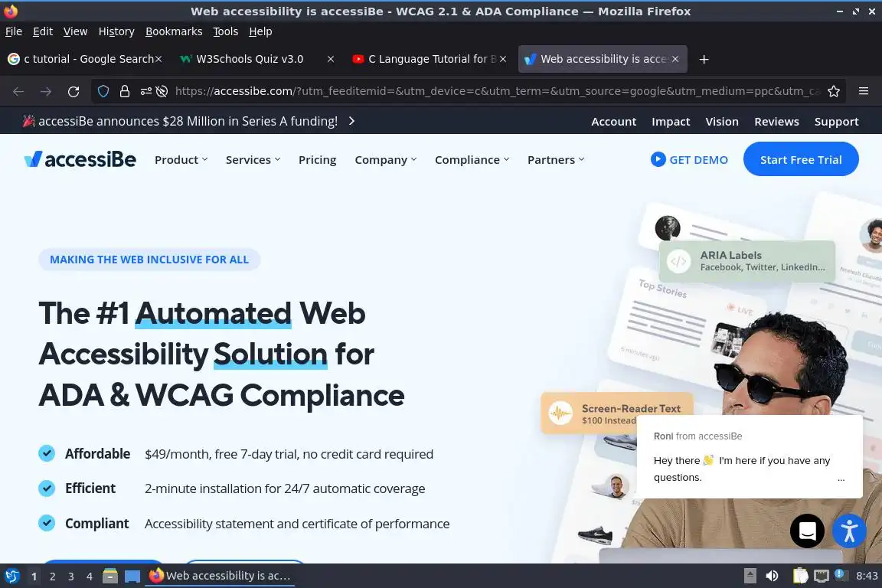The width and height of the screenshot is (882, 588).
Task: Click the show desktop icon in taskbar
Action: pyautogui.click(x=132, y=577)
